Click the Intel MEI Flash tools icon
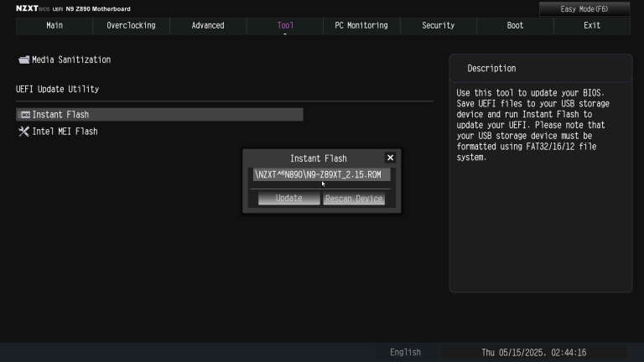 click(x=23, y=132)
